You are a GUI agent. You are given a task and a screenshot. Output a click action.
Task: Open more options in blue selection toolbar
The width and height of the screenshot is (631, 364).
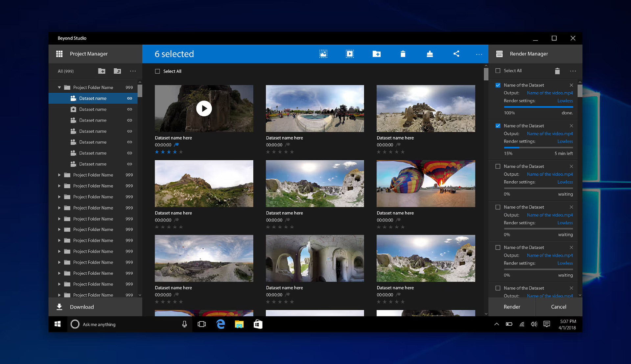[x=479, y=54]
